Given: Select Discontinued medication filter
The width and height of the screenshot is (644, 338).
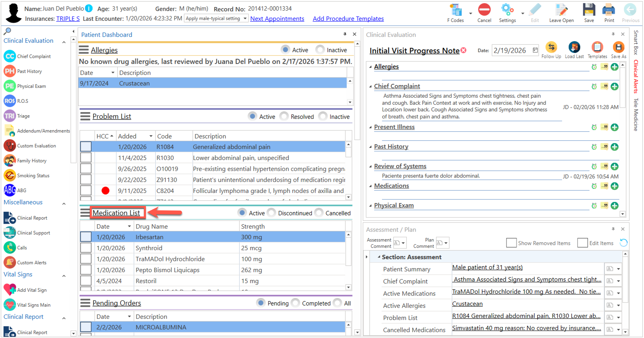Looking at the screenshot, I should 271,213.
